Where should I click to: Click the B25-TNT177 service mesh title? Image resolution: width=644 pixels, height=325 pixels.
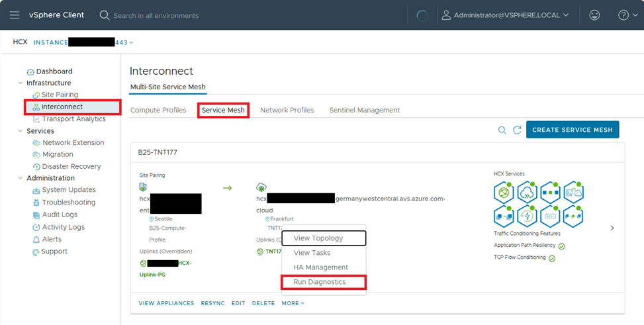point(158,152)
